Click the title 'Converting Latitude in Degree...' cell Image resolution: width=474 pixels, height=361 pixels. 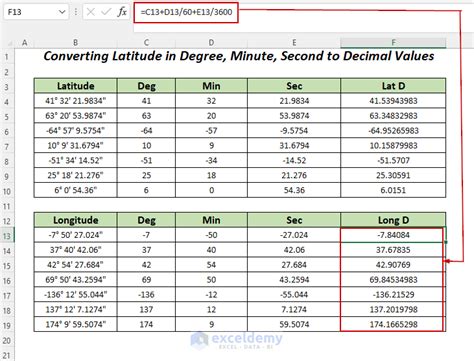point(239,56)
